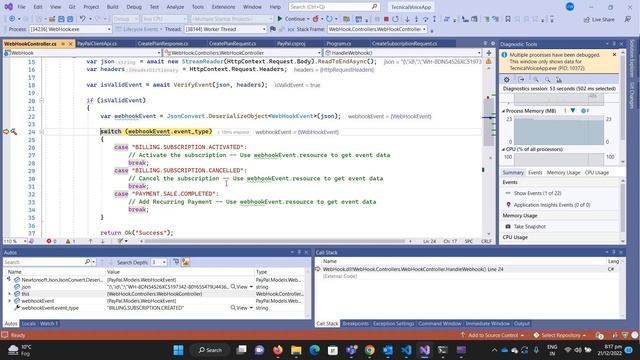This screenshot has width=640, height=360.
Task: Switch to the Program.cs tab
Action: point(338,43)
